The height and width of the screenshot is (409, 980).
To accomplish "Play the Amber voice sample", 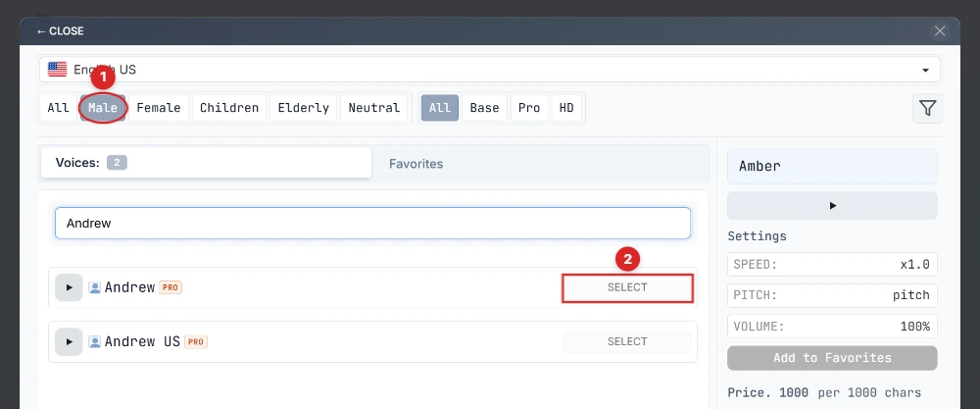I will 832,205.
